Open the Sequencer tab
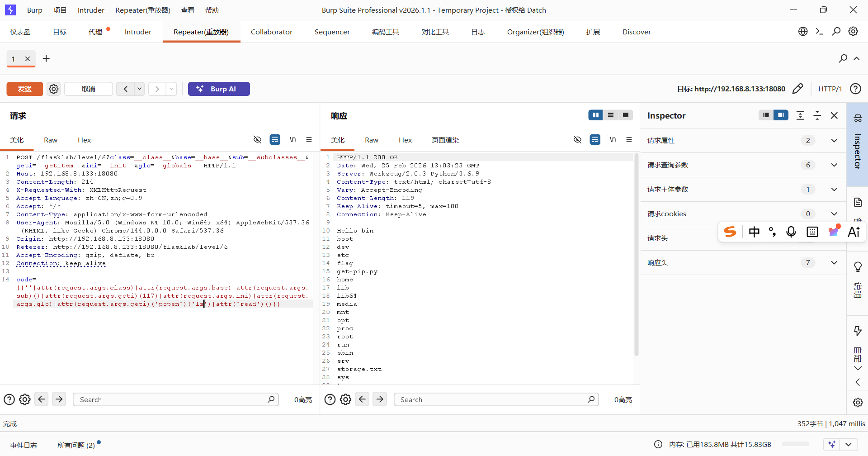 coord(332,32)
